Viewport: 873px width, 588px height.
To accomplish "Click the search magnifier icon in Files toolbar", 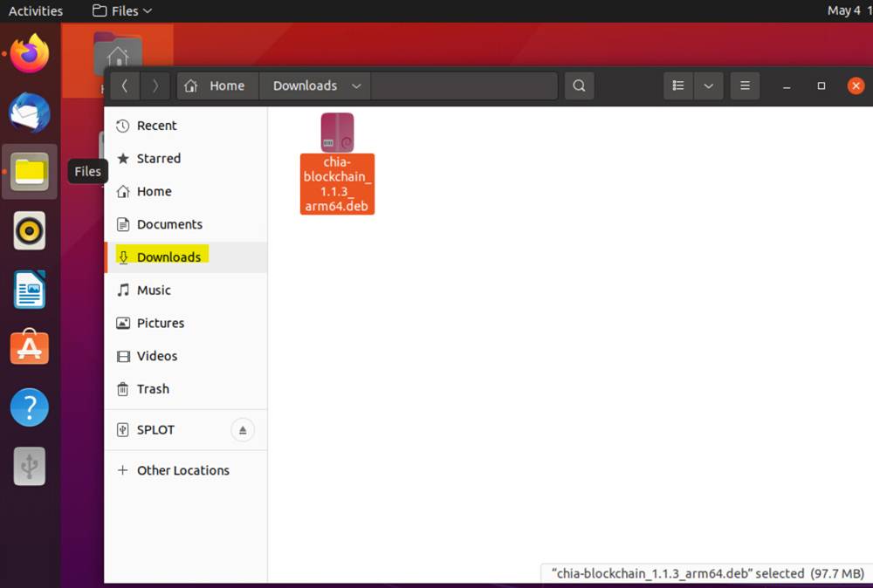I will click(579, 85).
